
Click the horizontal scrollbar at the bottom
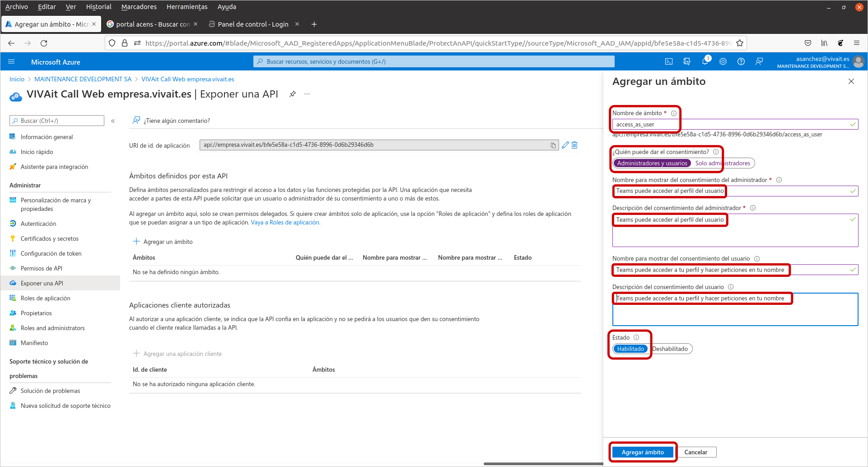point(543,464)
